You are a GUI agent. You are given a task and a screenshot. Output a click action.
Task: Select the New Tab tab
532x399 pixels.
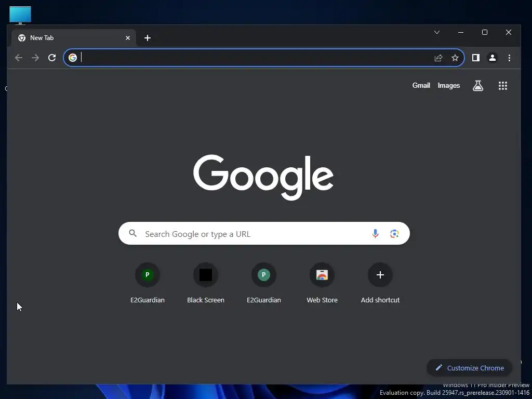pyautogui.click(x=74, y=37)
